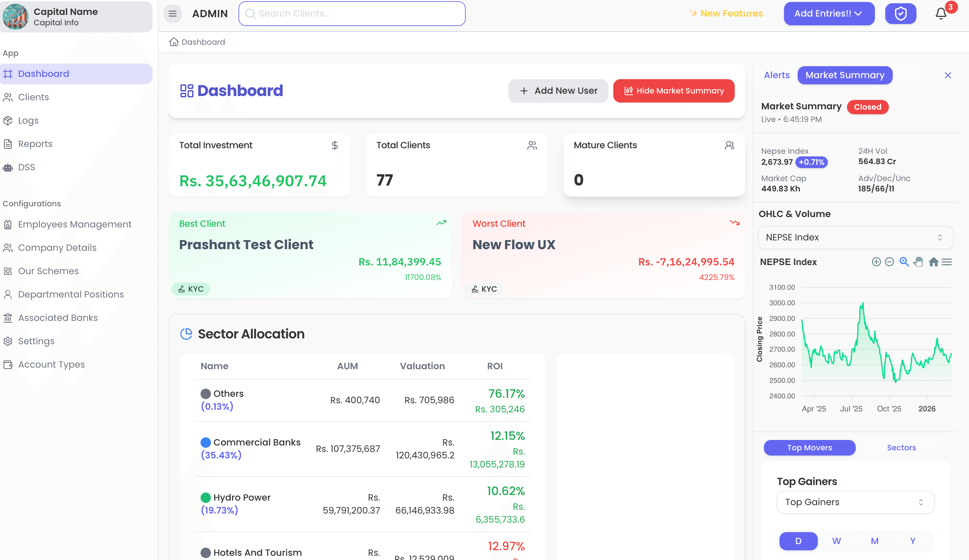The image size is (969, 560).
Task: Zoom out on the NEPSE chart
Action: 889,262
